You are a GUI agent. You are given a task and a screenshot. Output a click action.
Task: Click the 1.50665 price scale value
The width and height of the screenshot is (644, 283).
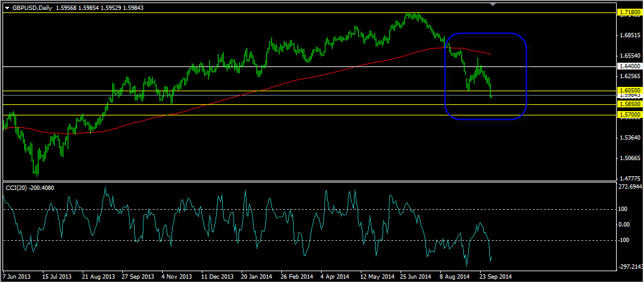[630, 158]
